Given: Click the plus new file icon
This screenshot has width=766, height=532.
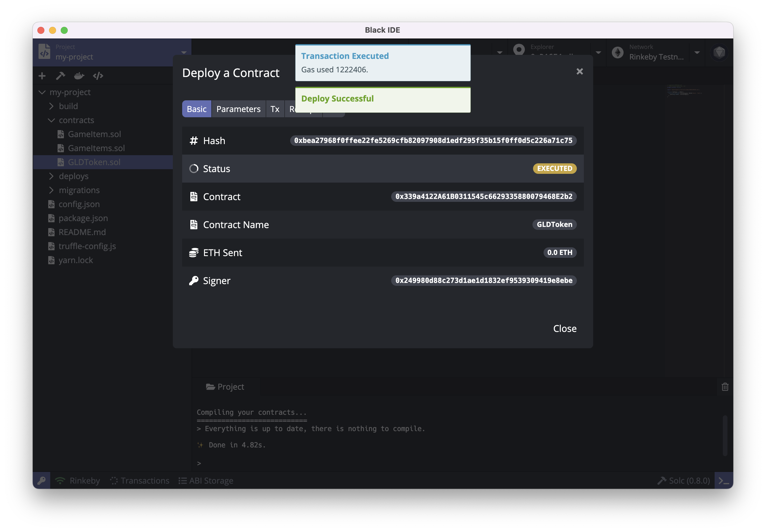Looking at the screenshot, I should pyautogui.click(x=42, y=76).
